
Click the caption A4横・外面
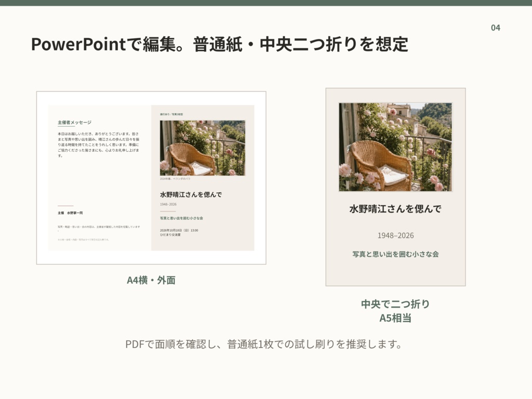(x=151, y=280)
